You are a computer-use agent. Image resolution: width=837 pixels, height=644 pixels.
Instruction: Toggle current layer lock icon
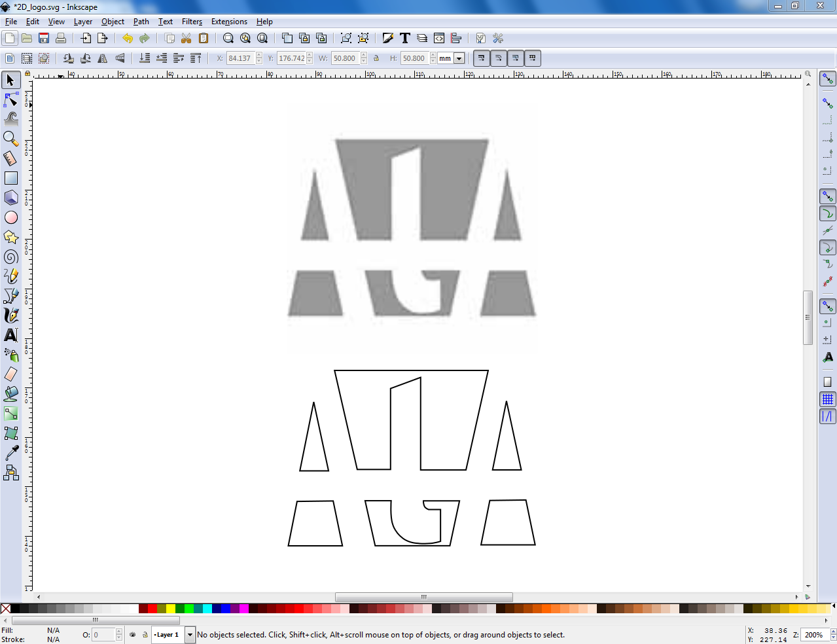pyautogui.click(x=145, y=634)
